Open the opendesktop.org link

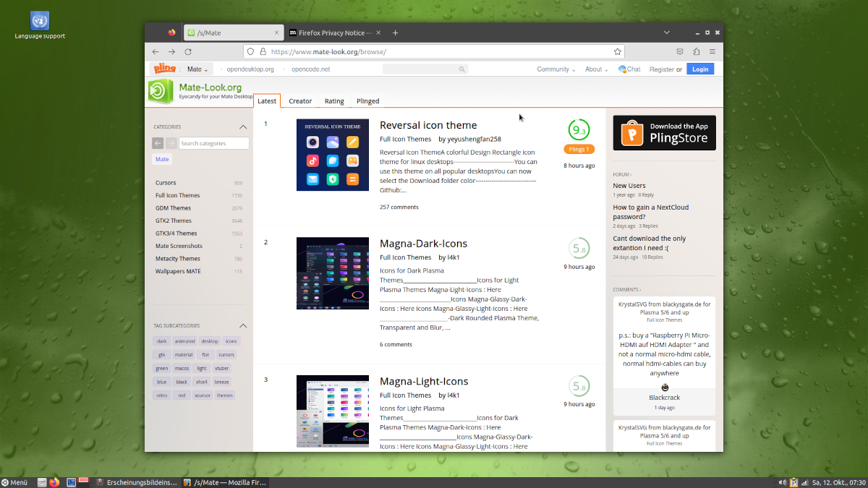tap(250, 69)
